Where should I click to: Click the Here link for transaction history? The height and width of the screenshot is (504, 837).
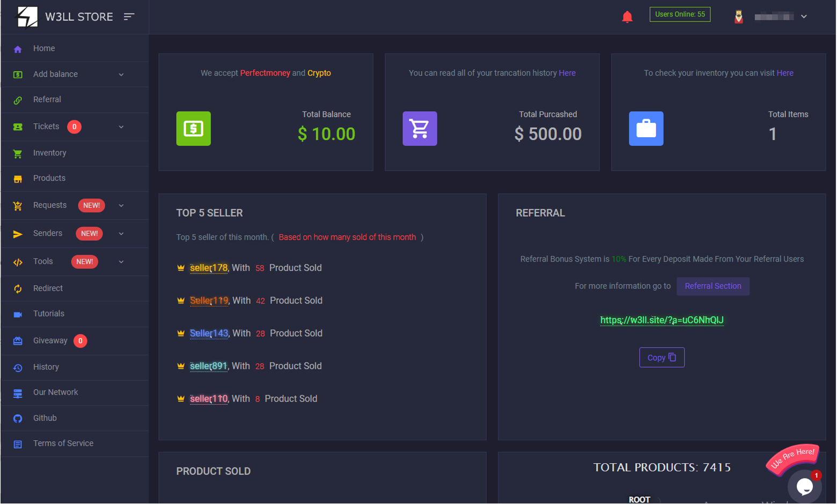pos(567,72)
